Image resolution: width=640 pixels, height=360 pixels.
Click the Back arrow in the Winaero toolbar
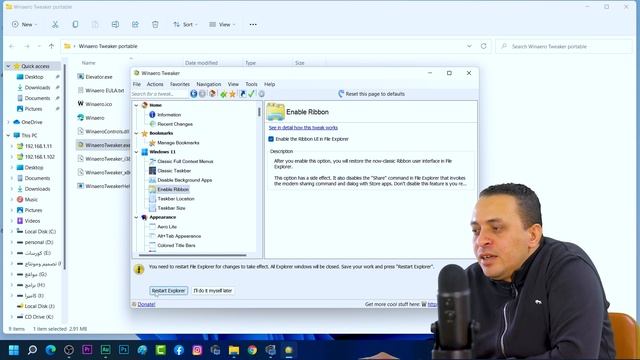(193, 94)
